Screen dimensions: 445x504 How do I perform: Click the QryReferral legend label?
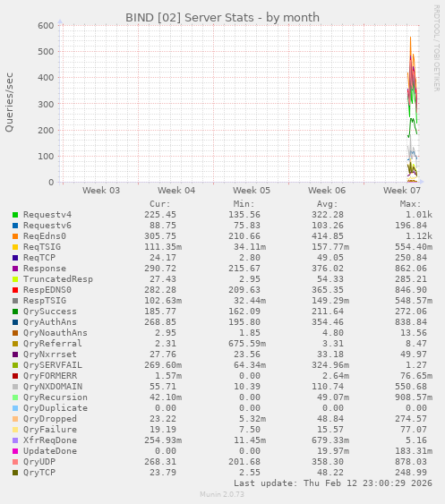53,344
